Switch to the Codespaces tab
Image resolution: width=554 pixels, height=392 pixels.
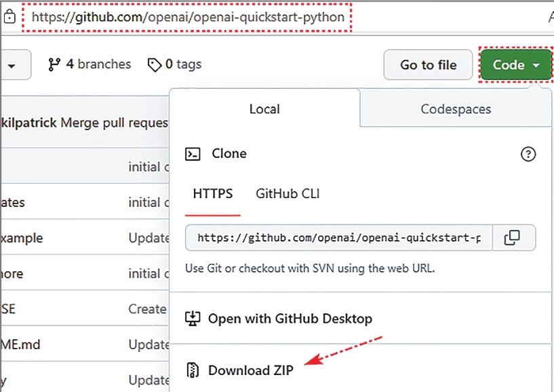(456, 109)
